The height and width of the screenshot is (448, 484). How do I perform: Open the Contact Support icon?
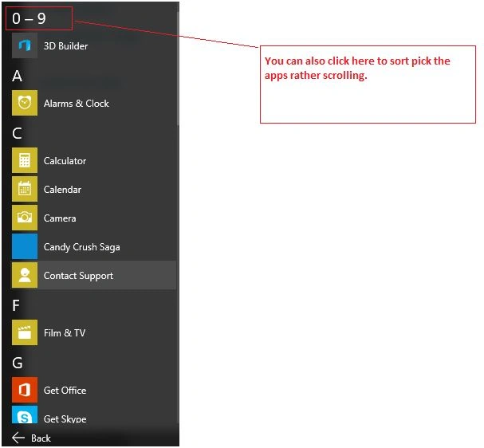(25, 275)
